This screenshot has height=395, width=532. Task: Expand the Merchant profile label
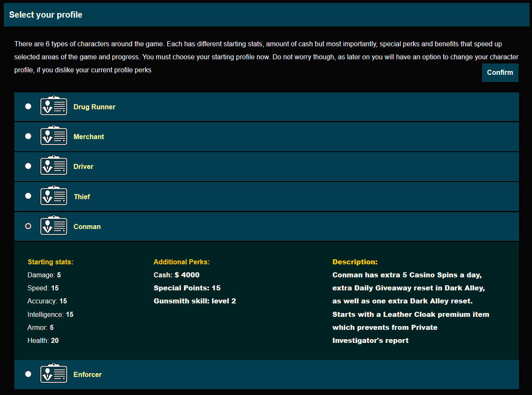(89, 137)
